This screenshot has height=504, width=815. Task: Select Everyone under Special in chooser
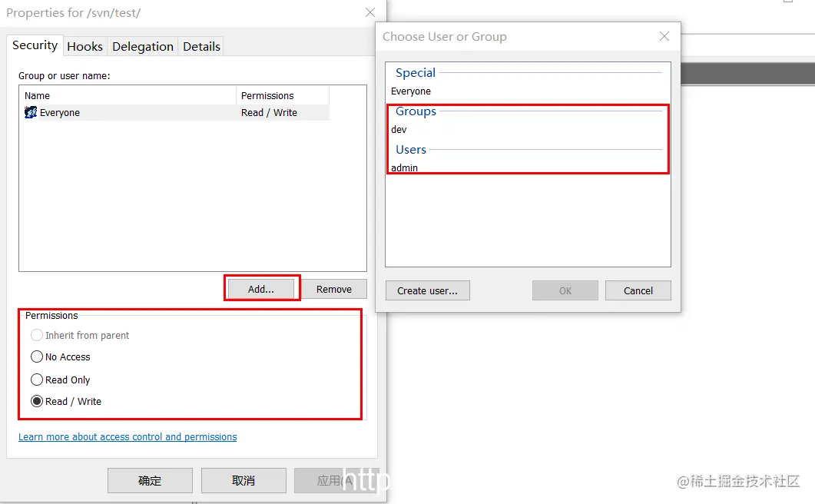point(411,91)
